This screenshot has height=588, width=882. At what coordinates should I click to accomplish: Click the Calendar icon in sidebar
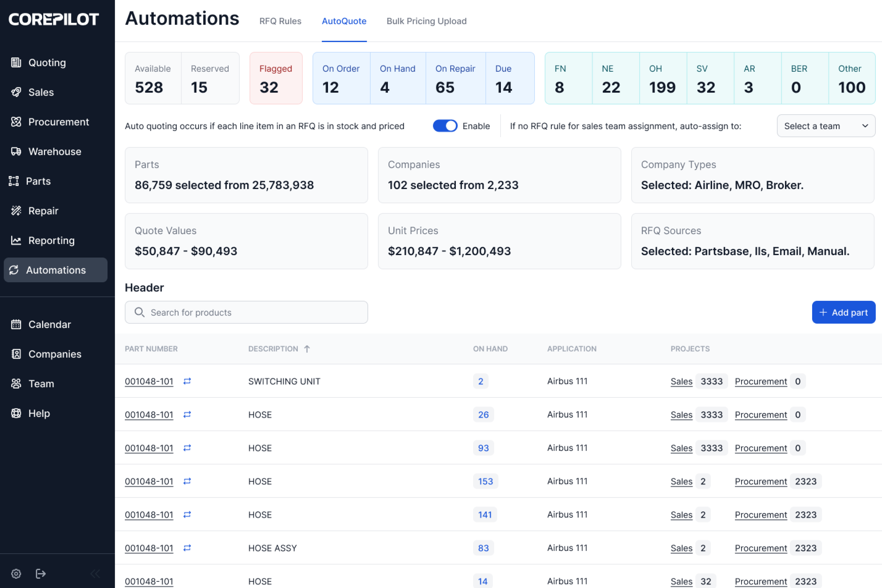pos(16,324)
